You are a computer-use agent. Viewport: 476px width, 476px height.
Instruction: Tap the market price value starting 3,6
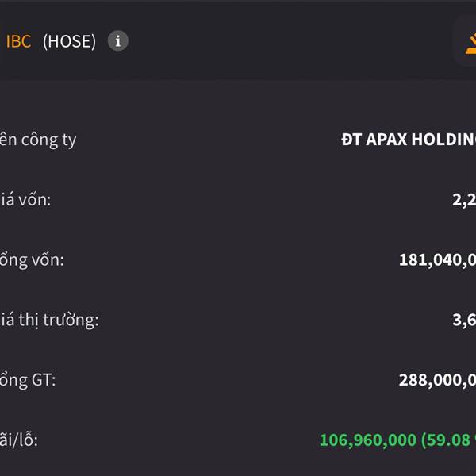[x=464, y=321]
